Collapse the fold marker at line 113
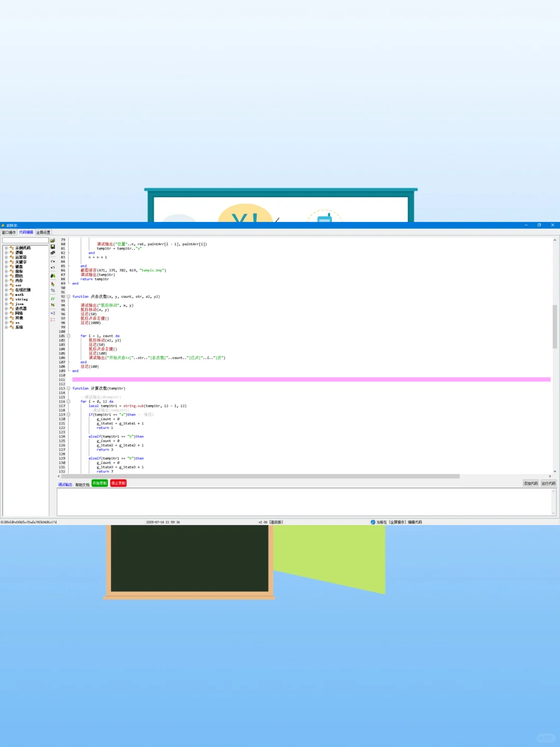This screenshot has width=560, height=747. coord(68,388)
